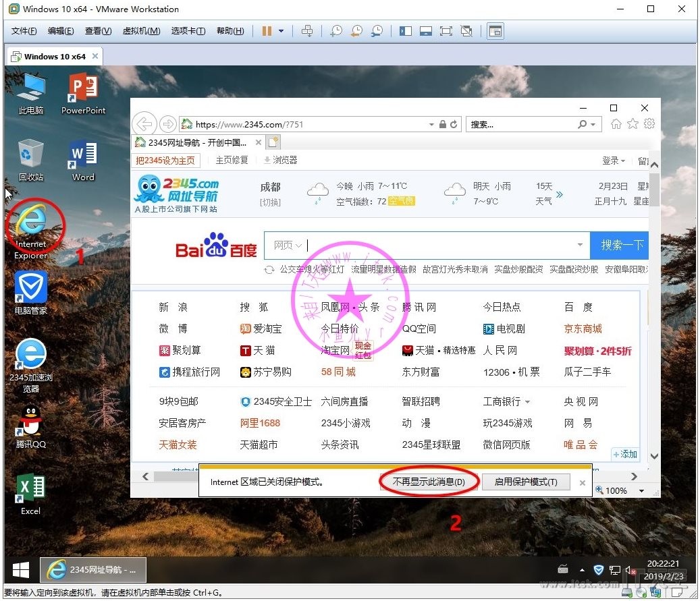Select 回收站 recycle bin icon

coord(31,161)
